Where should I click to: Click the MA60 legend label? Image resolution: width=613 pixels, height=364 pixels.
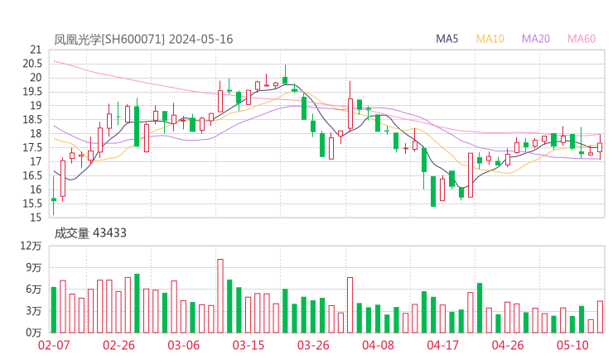click(582, 39)
